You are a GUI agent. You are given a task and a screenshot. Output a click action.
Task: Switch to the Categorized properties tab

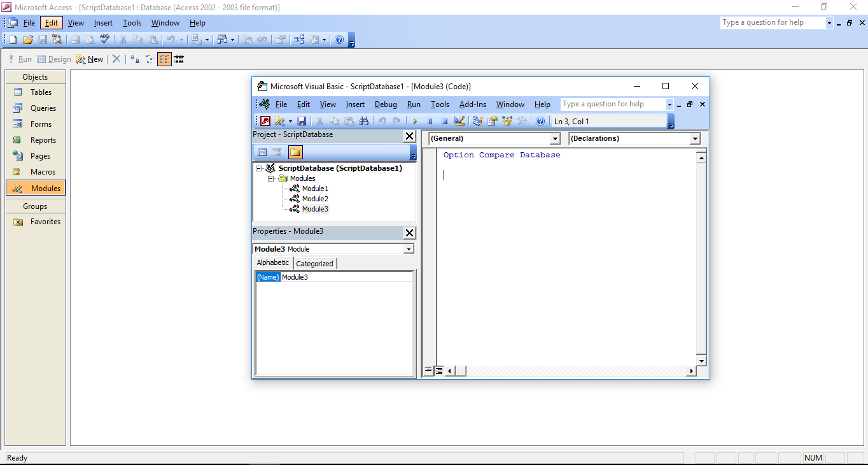click(314, 263)
